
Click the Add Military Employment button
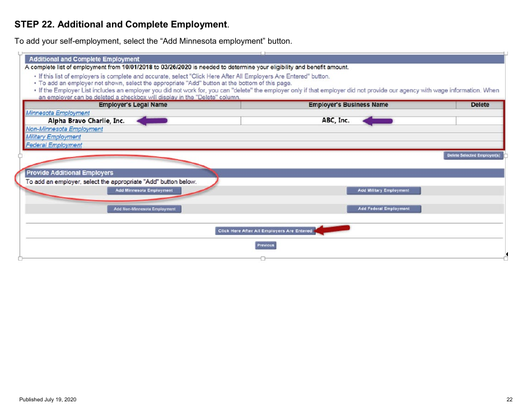pyautogui.click(x=384, y=190)
